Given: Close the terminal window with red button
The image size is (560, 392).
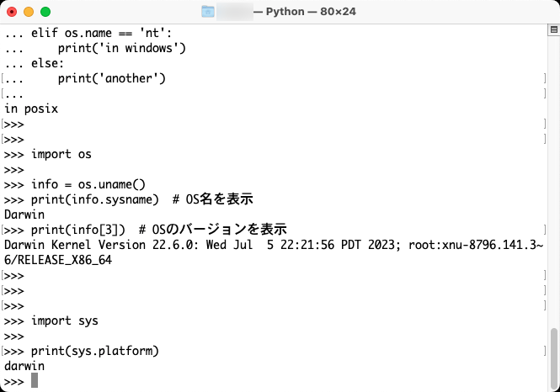Looking at the screenshot, I should click(x=12, y=12).
